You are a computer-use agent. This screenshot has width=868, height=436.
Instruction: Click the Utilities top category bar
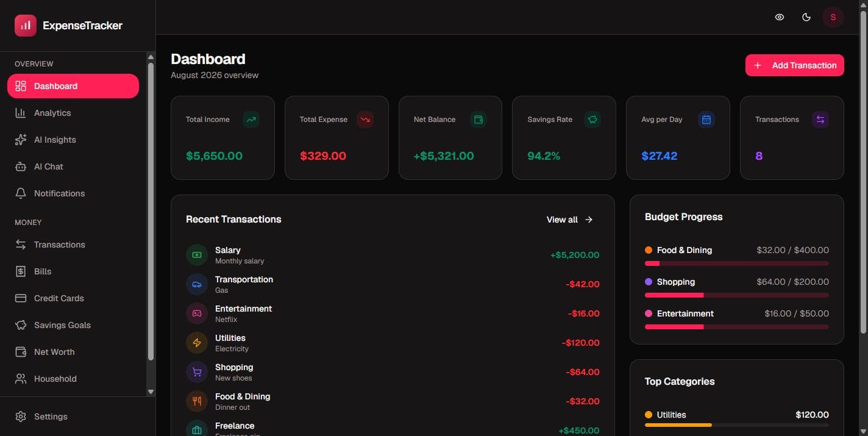(737, 425)
